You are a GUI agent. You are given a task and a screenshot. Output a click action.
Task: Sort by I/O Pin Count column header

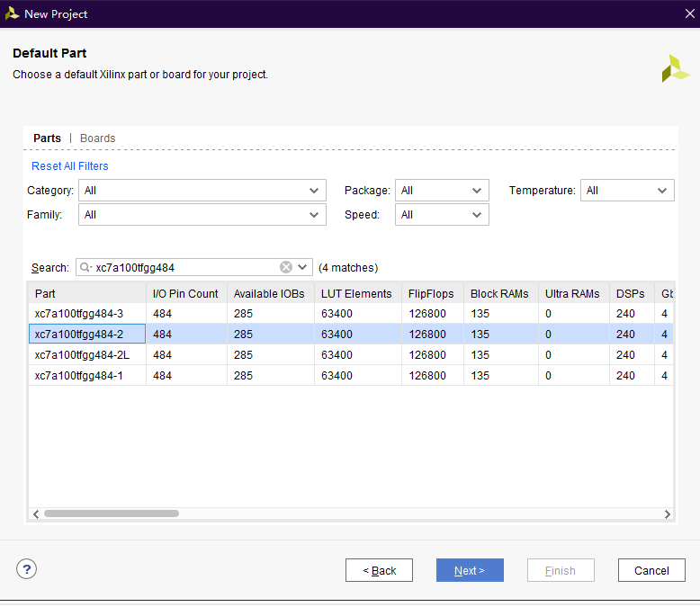[x=186, y=294]
